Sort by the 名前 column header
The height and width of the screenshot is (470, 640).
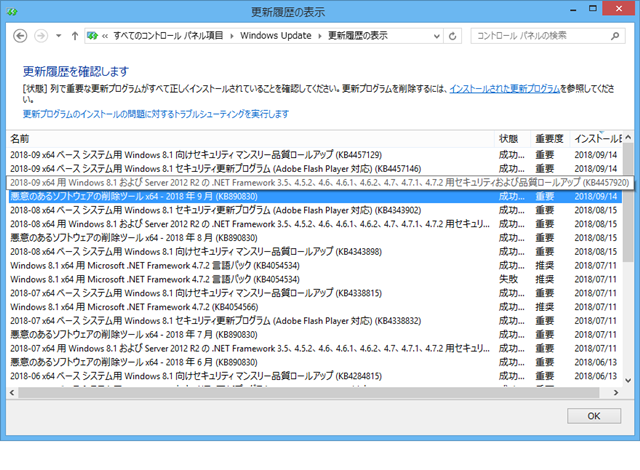pos(251,139)
